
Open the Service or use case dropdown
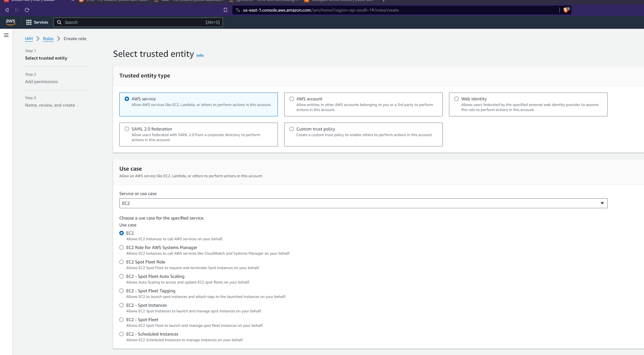click(363, 203)
